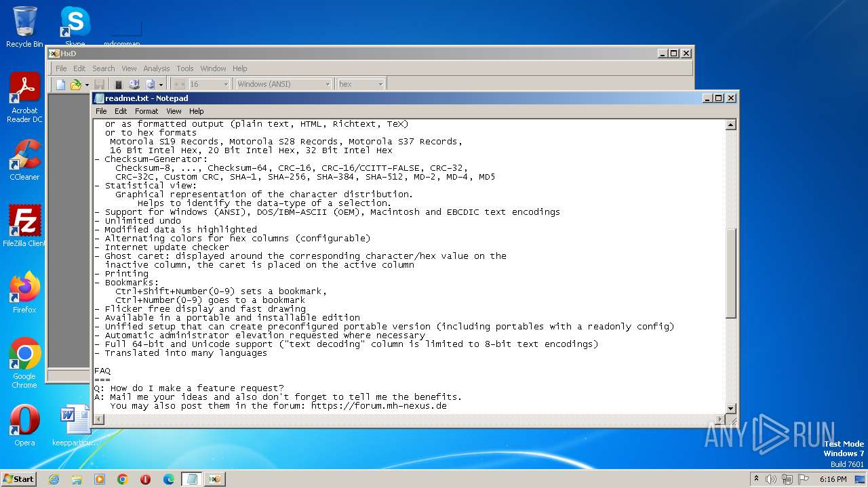The height and width of the screenshot is (488, 868).
Task: Click 'Translated into many languages' line
Action: click(186, 353)
